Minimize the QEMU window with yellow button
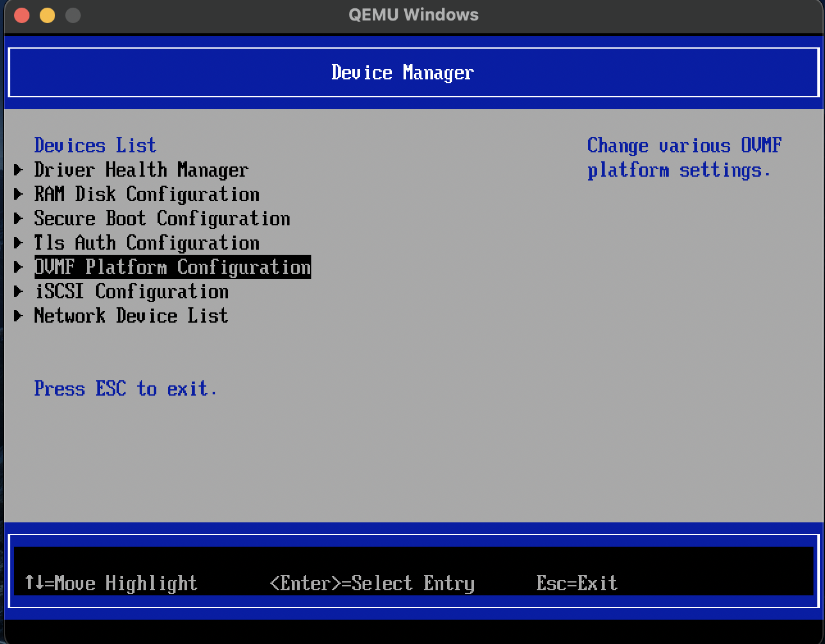The image size is (825, 644). [x=47, y=15]
